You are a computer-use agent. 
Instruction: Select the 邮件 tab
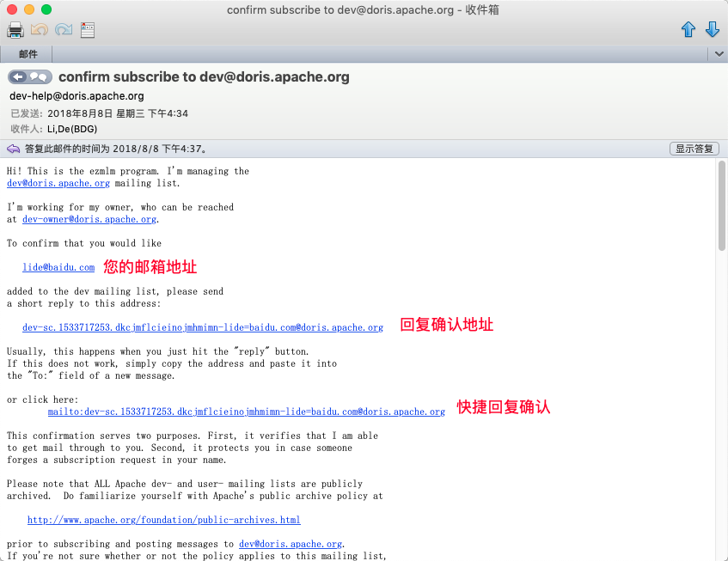pyautogui.click(x=28, y=54)
